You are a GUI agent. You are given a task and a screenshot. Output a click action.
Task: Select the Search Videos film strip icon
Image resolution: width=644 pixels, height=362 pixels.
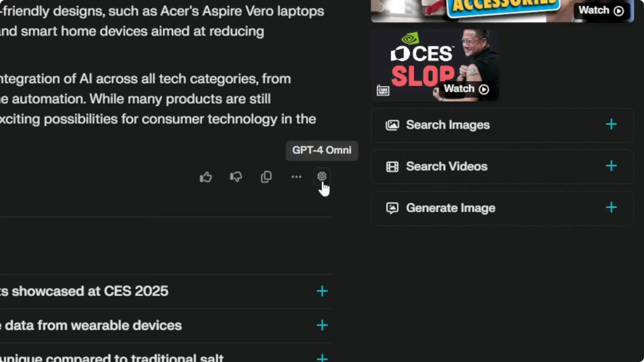click(392, 166)
